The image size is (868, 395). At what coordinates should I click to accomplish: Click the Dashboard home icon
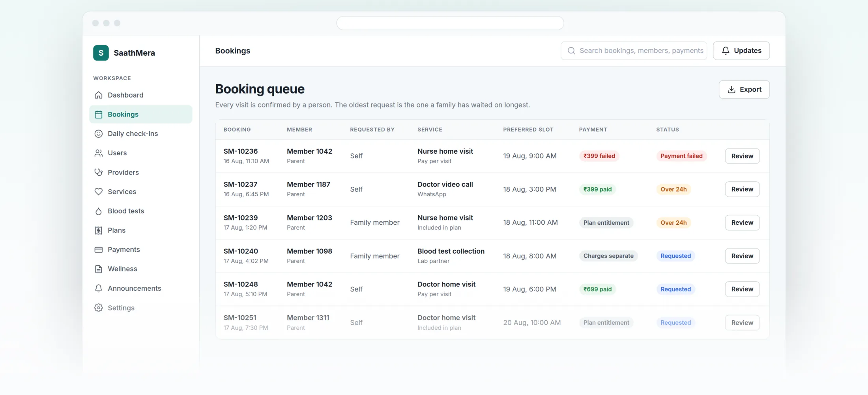[99, 95]
